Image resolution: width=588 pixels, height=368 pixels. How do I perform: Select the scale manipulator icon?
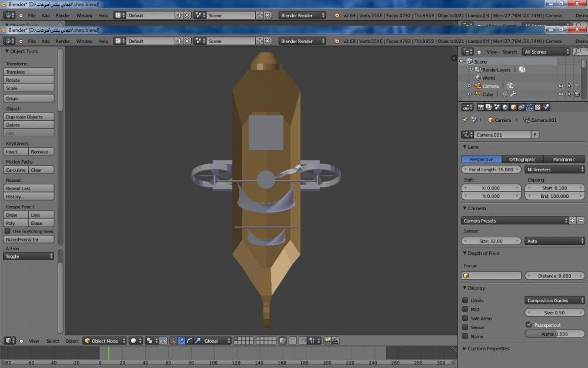pyautogui.click(x=198, y=340)
